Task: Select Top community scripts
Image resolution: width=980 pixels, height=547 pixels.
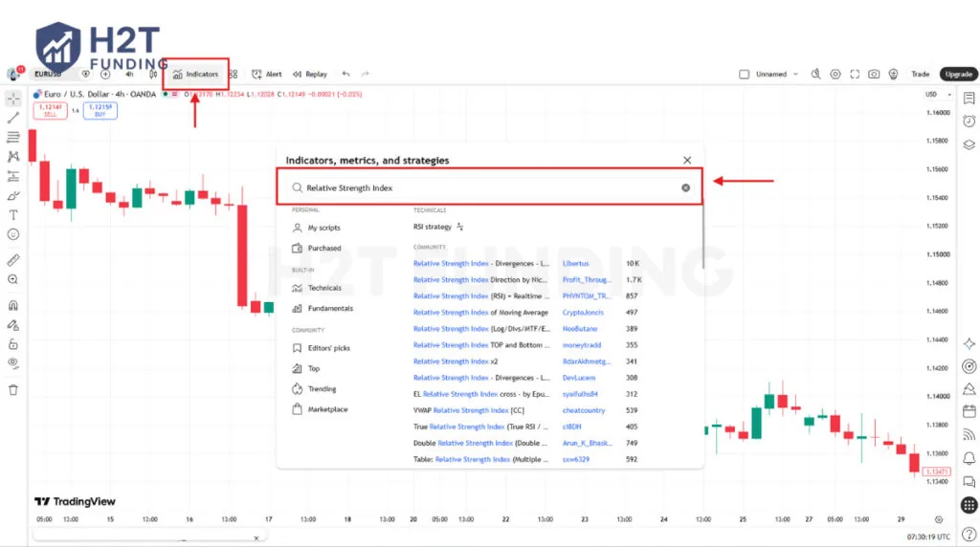Action: [x=305, y=368]
